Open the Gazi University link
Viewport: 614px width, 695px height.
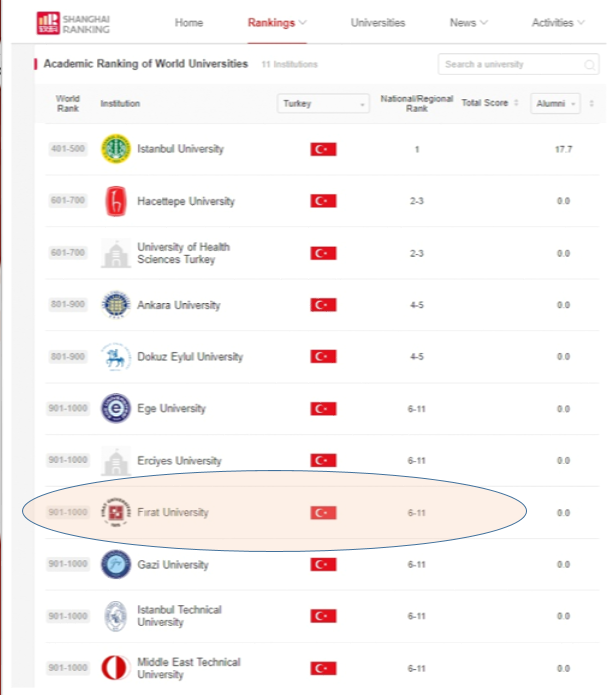172,565
